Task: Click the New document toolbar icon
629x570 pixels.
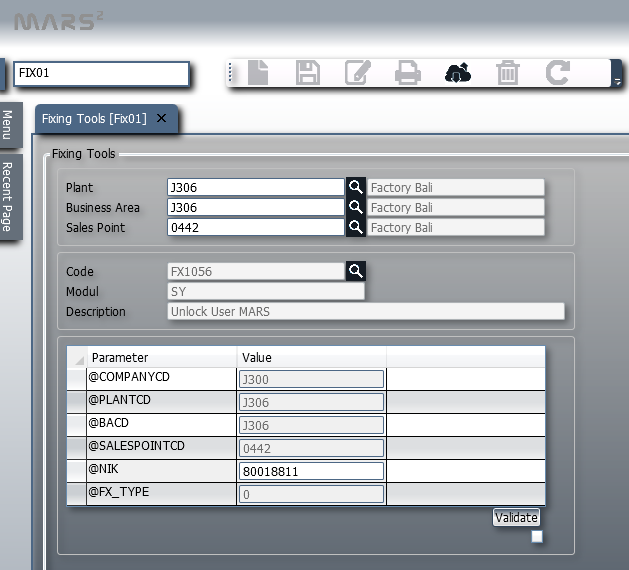Action: click(258, 73)
